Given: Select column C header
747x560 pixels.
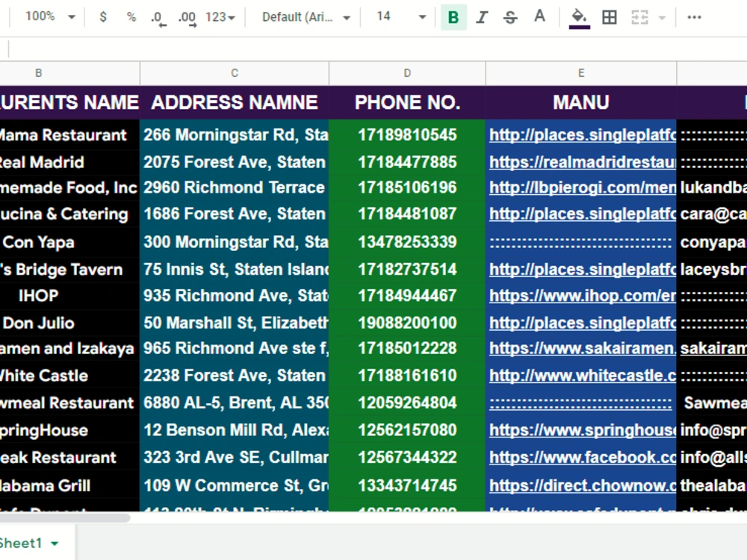Looking at the screenshot, I should click(235, 73).
